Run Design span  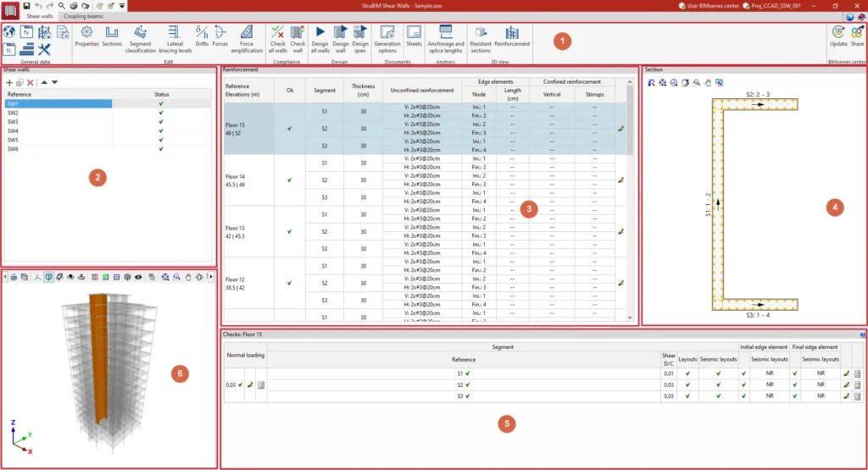coord(359,39)
